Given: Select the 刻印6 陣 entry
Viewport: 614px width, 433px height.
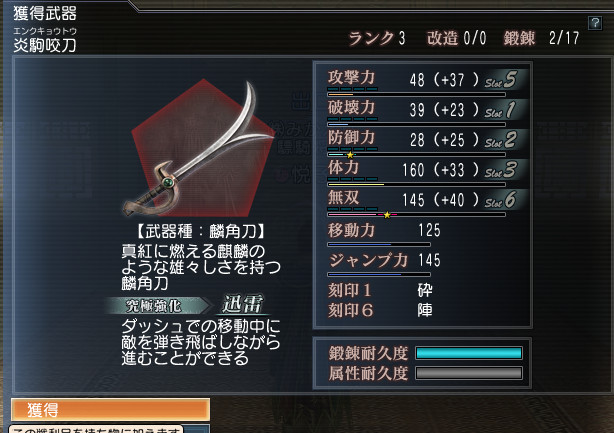Looking at the screenshot, I should point(380,310).
